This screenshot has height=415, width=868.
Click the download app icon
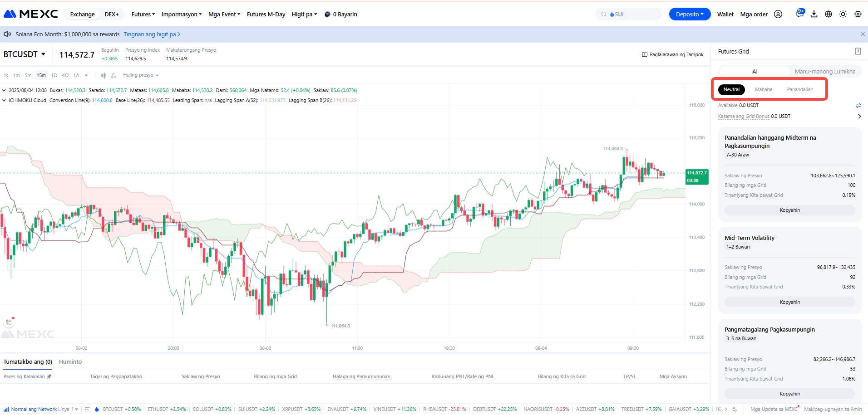coord(814,15)
